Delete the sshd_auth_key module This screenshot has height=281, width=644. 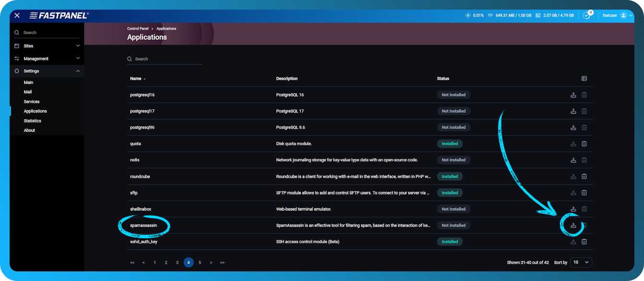584,242
